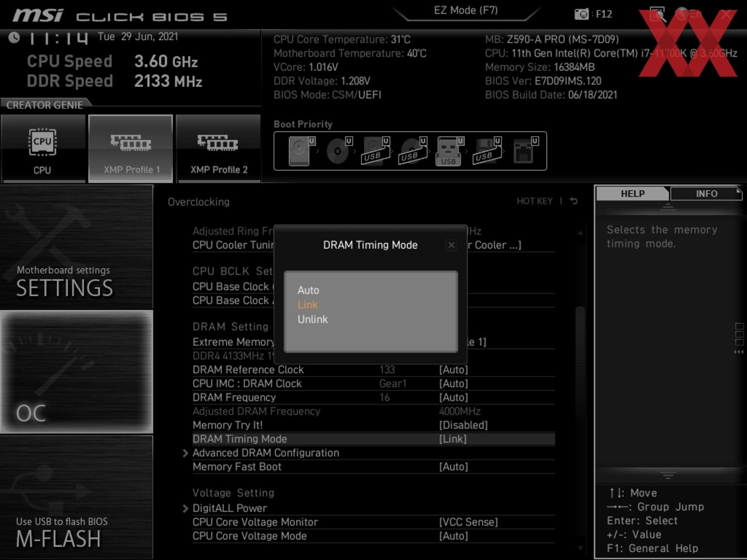
Task: Select the DRAM Reference Clock row label
Action: click(x=248, y=369)
